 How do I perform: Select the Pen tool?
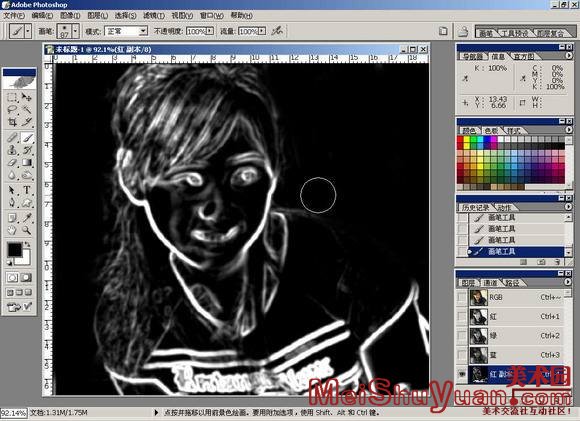click(x=12, y=203)
